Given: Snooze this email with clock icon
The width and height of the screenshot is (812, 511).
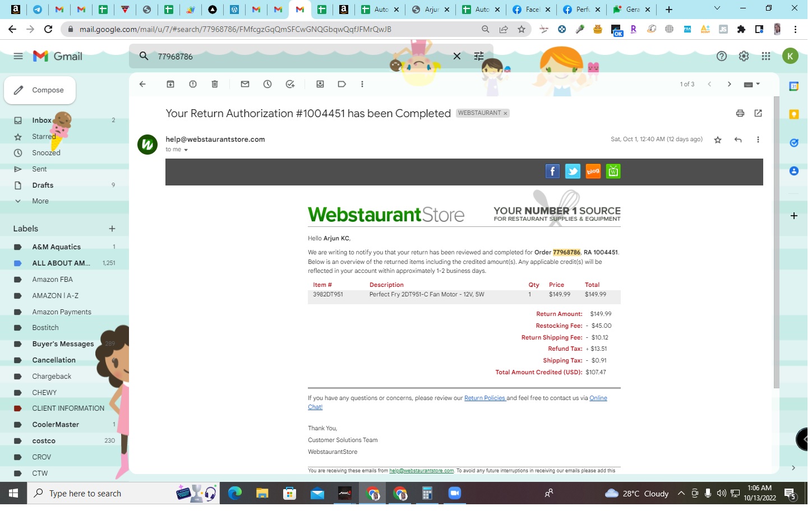Looking at the screenshot, I should [269, 85].
